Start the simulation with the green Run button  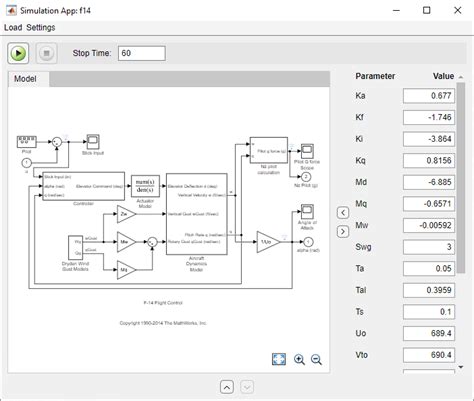pyautogui.click(x=18, y=53)
